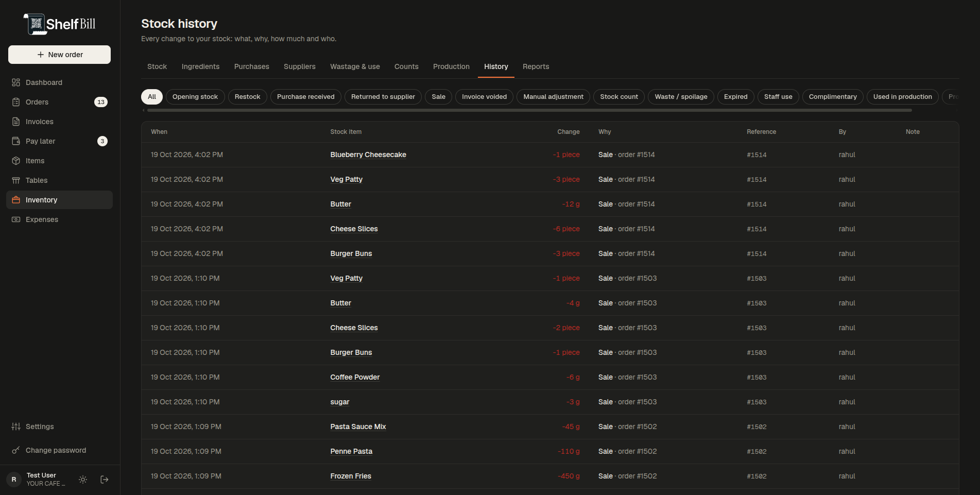
Task: Click the scrollbar left arrow under filters
Action: pos(144,110)
